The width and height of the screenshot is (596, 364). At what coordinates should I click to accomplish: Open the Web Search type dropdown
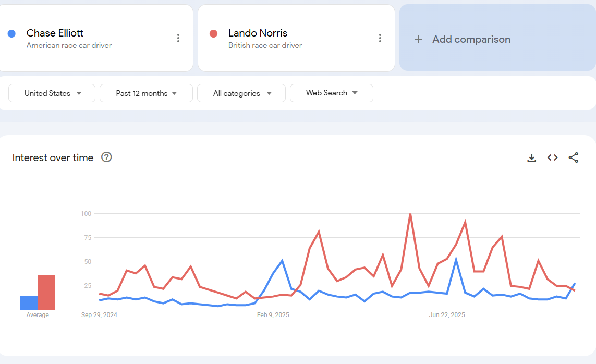332,93
